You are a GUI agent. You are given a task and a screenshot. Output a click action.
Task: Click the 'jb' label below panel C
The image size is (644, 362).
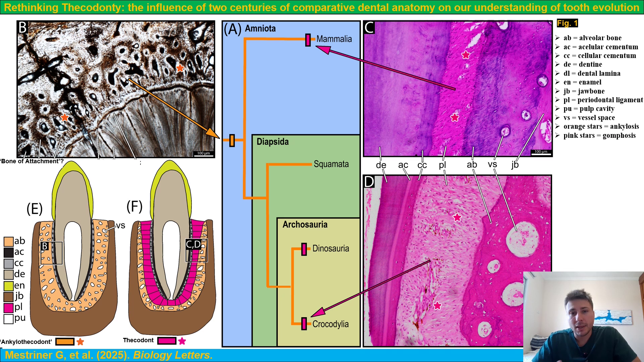pos(515,165)
